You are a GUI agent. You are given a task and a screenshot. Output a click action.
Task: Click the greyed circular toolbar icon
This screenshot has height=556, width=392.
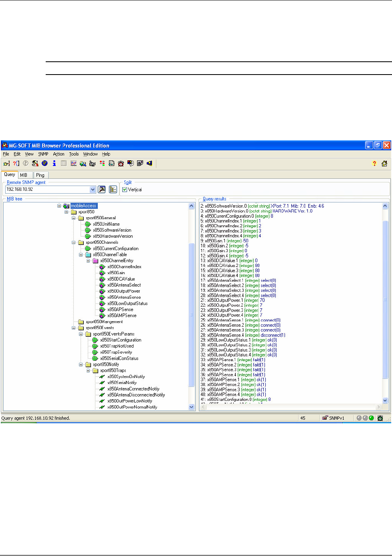[x=26, y=164]
